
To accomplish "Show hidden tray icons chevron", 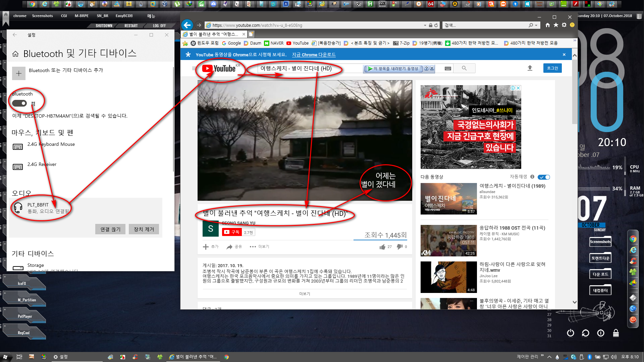I will tap(549, 357).
